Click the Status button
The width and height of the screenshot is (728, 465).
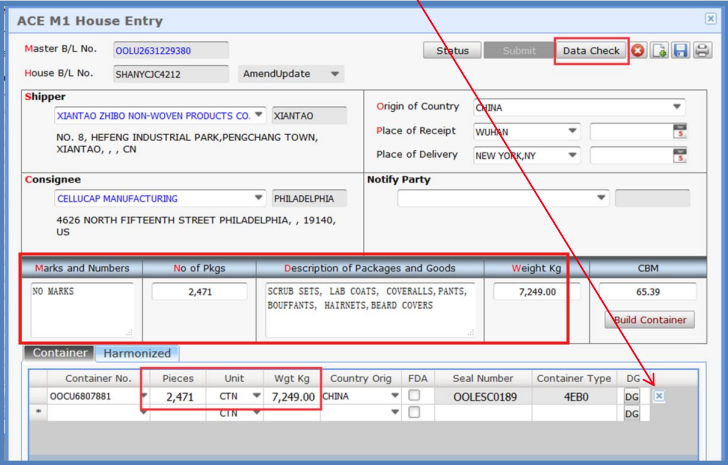tap(452, 51)
